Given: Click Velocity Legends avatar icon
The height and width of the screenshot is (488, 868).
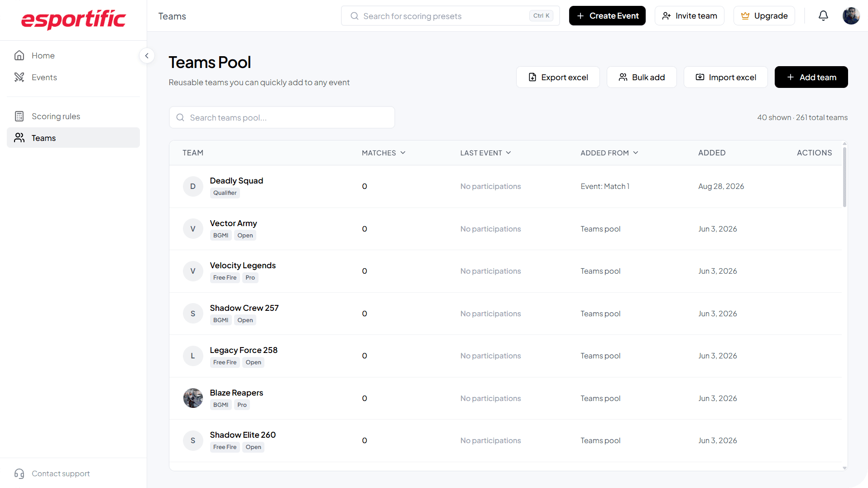Looking at the screenshot, I should pos(193,271).
